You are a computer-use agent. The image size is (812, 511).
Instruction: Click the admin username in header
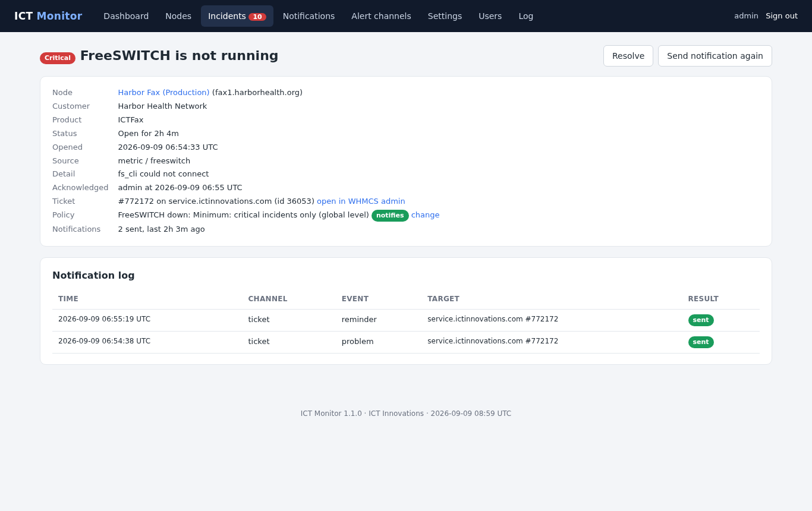(x=746, y=16)
